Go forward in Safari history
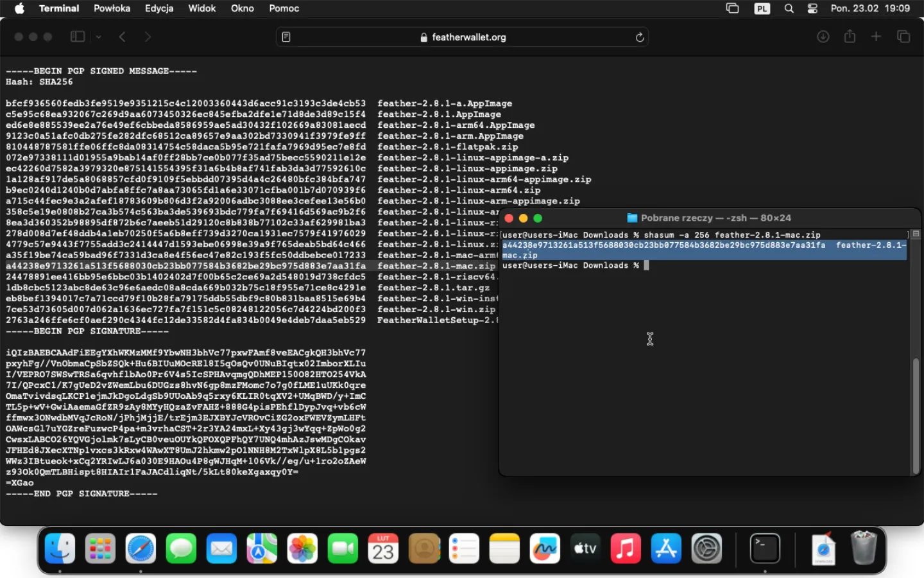Screen dimensions: 924x578 click(x=148, y=37)
